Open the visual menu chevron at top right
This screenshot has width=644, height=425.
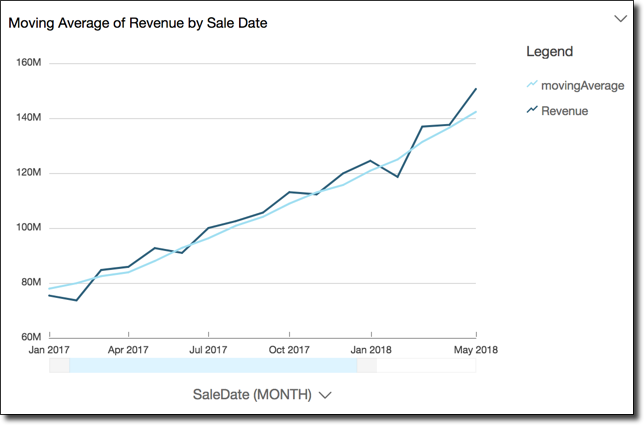[619, 18]
